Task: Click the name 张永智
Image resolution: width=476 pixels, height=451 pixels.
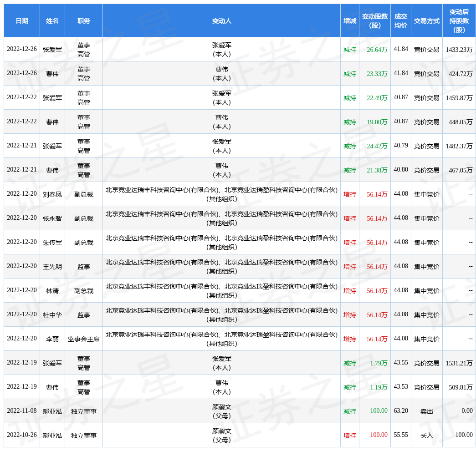Action: click(x=52, y=218)
